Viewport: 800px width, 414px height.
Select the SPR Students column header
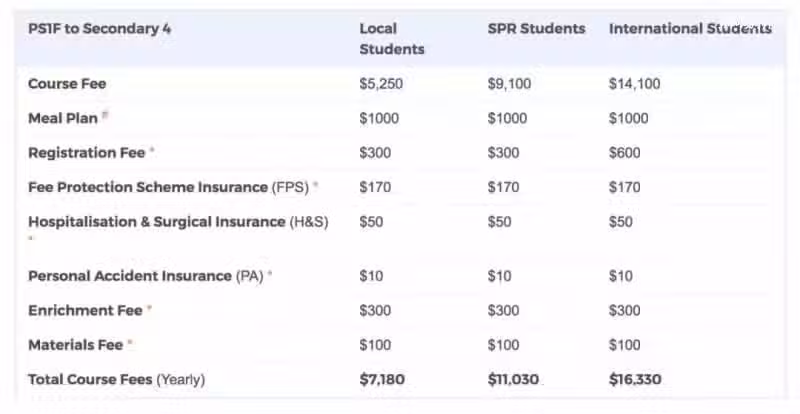[536, 29]
